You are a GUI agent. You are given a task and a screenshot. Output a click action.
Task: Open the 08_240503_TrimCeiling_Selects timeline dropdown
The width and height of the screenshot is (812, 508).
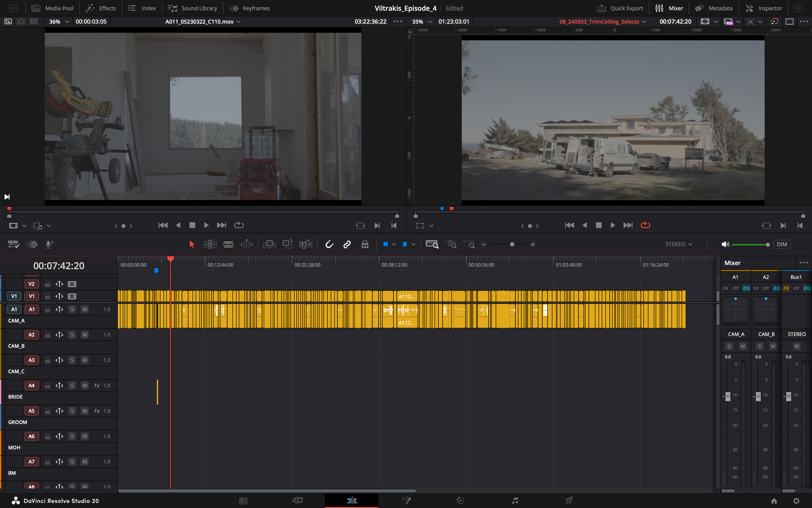(643, 21)
